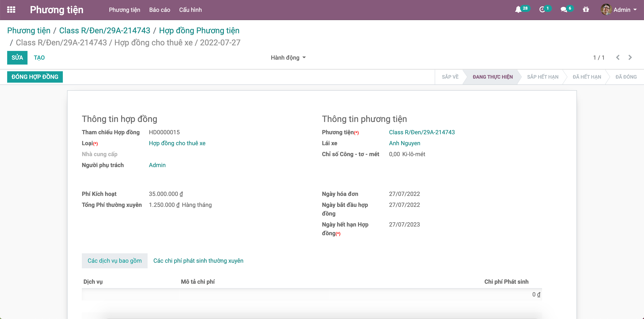Click the TẠO create button
The width and height of the screenshot is (644, 319).
pos(39,58)
